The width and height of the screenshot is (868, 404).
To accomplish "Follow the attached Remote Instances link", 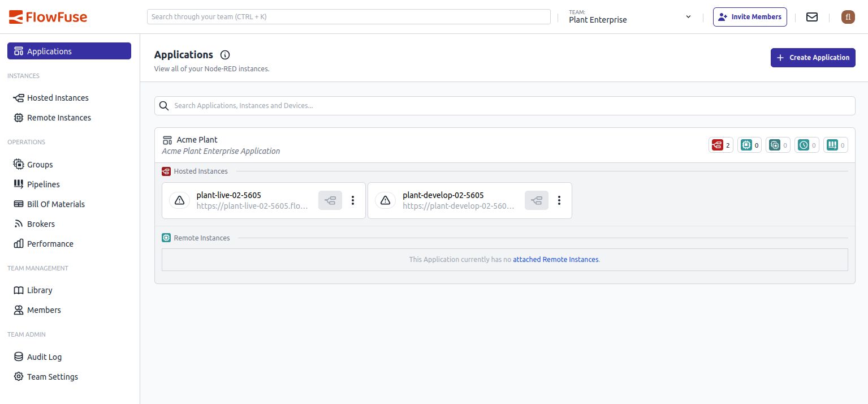I will tap(555, 259).
